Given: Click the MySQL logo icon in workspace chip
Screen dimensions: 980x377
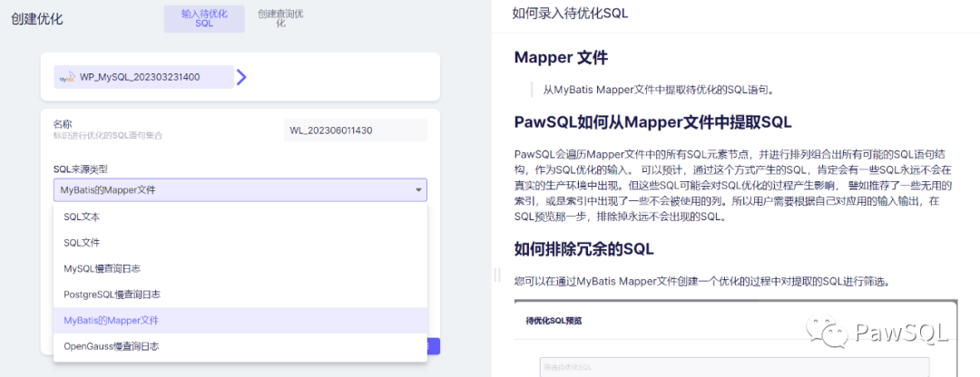Looking at the screenshot, I should click(67, 78).
